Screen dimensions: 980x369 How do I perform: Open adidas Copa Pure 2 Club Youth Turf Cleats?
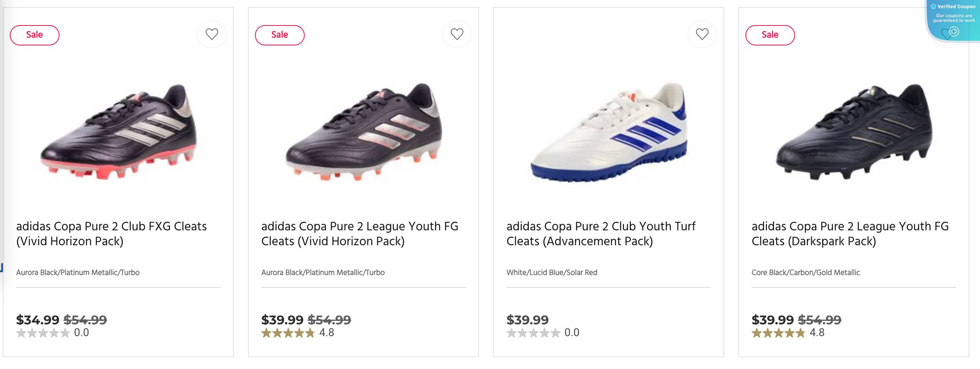601,233
